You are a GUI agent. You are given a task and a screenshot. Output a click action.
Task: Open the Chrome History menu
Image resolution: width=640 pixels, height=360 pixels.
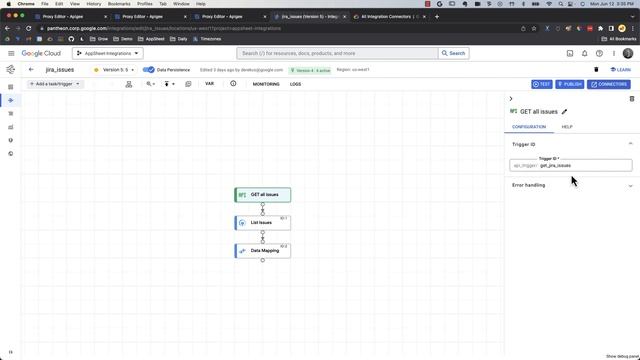93,4
